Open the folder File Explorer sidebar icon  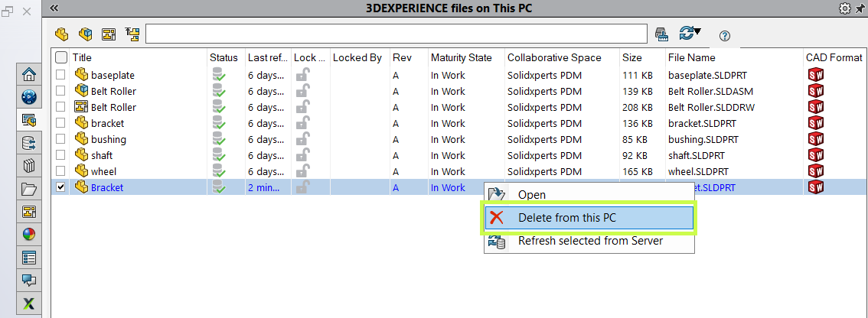pyautogui.click(x=29, y=189)
